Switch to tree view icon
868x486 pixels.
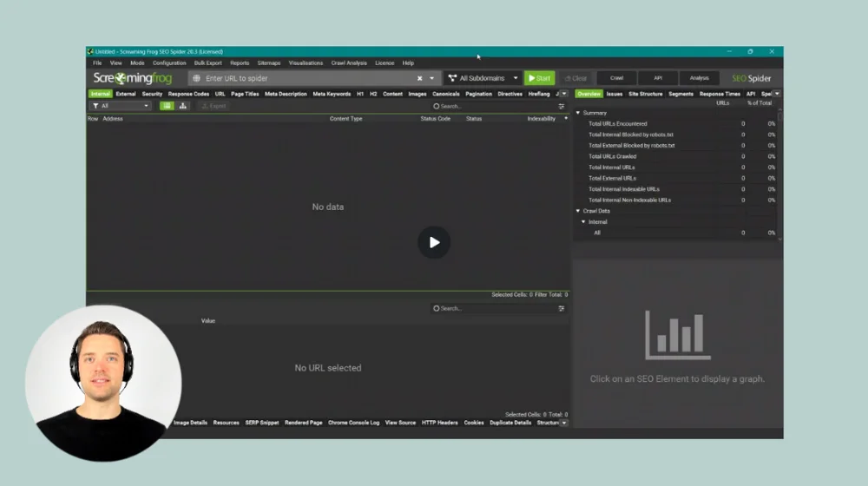pos(182,106)
